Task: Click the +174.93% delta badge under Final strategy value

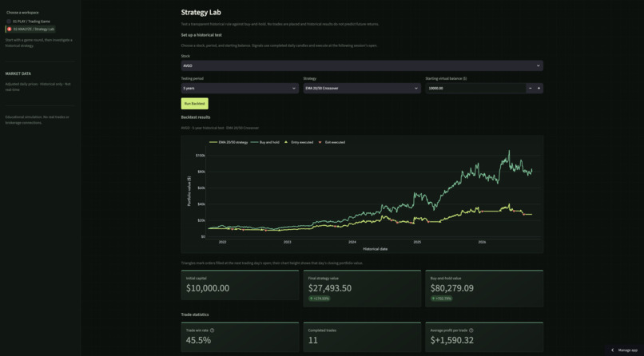Action: (x=320, y=299)
